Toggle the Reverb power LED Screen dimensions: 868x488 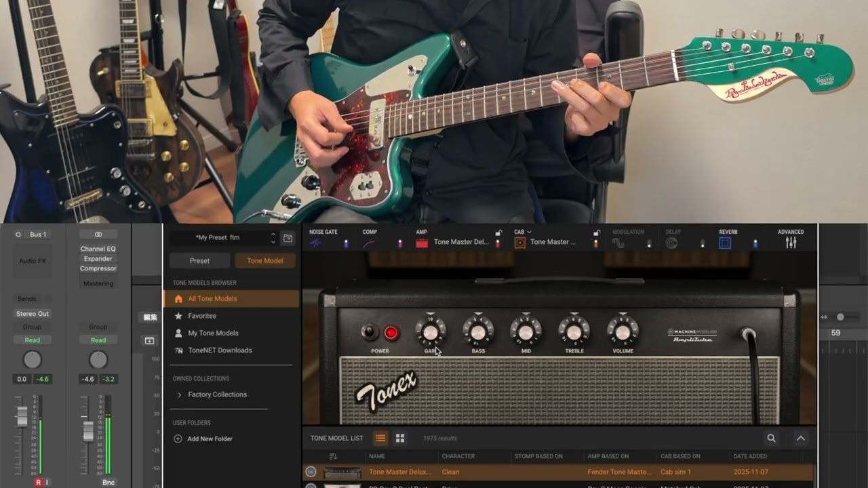[x=755, y=243]
